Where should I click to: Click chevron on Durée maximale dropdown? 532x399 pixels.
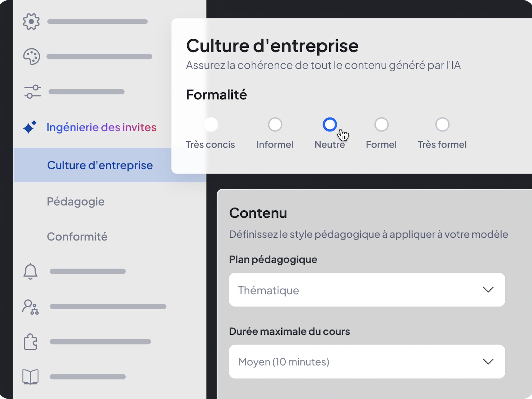[488, 361]
